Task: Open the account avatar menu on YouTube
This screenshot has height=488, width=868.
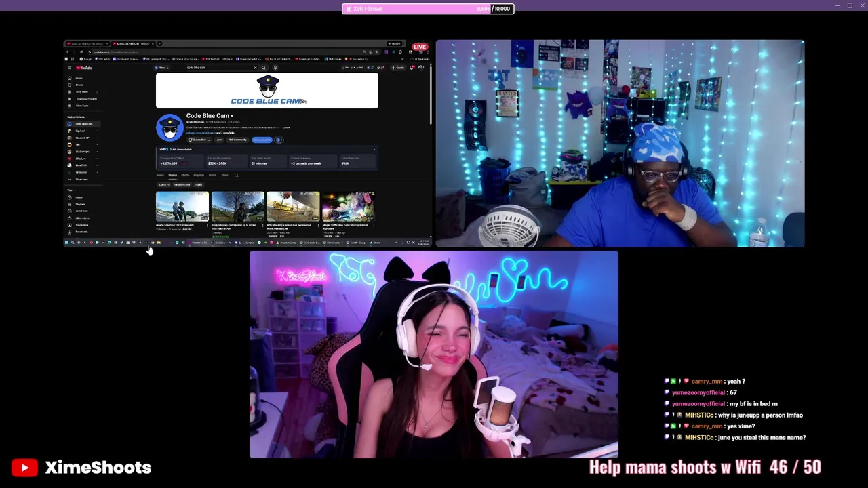Action: [421, 68]
